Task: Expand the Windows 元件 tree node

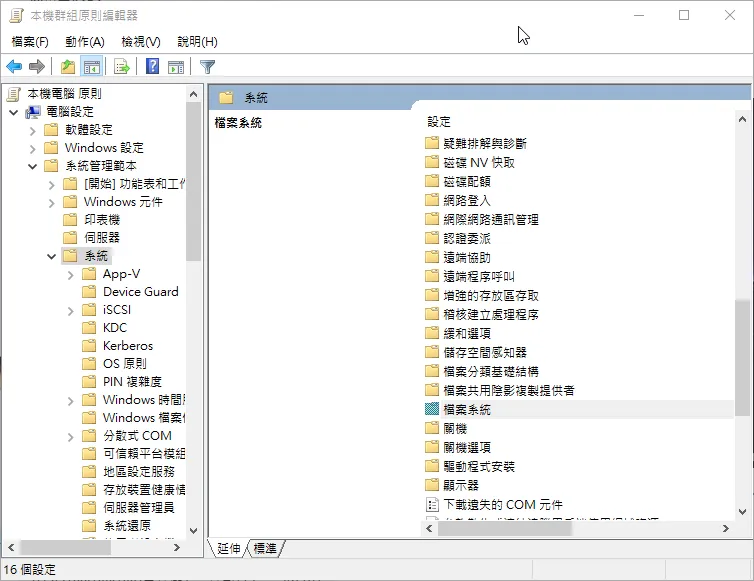Action: point(51,203)
